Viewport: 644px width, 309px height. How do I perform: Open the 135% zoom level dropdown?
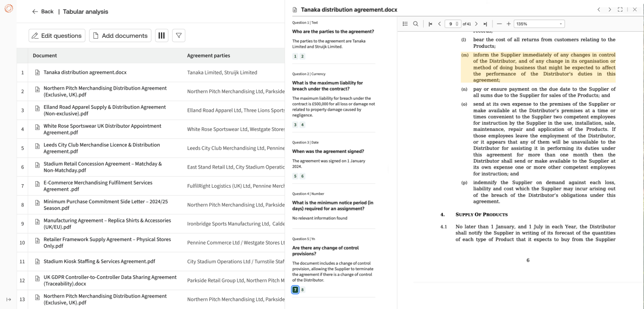[539, 24]
